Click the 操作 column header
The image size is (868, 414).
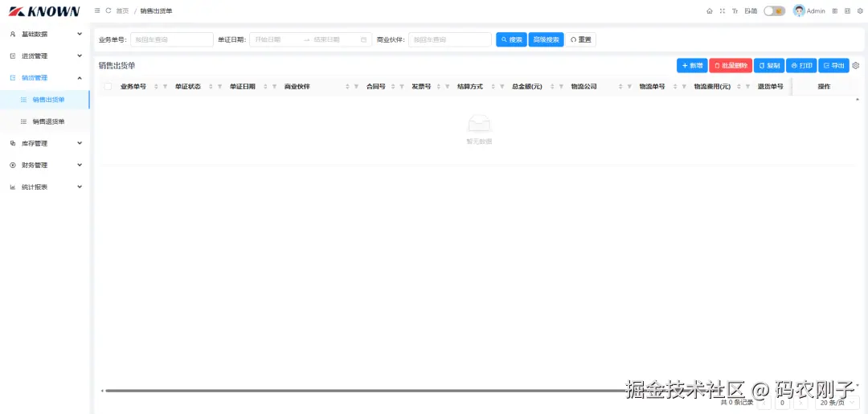(x=824, y=87)
